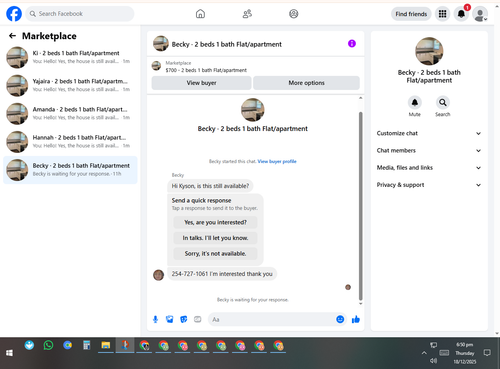Screen dimensions: 500x369
Task: Open the Ki conversation
Action: [70, 57]
